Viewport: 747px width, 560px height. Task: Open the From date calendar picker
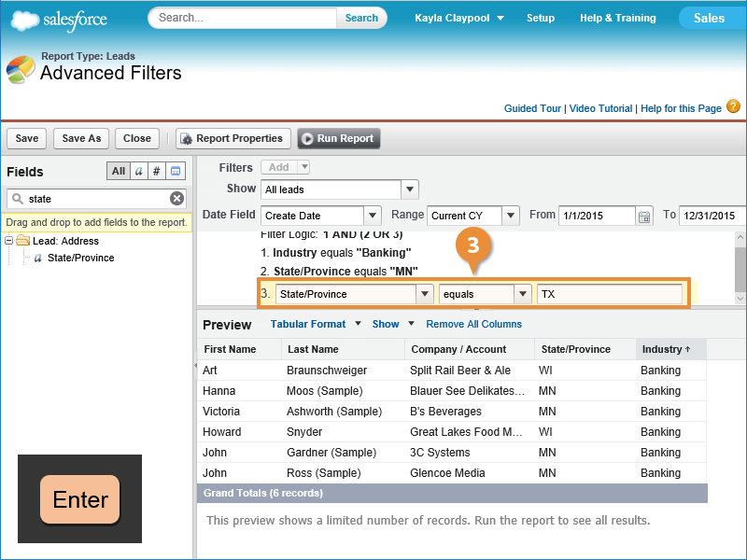tap(644, 216)
